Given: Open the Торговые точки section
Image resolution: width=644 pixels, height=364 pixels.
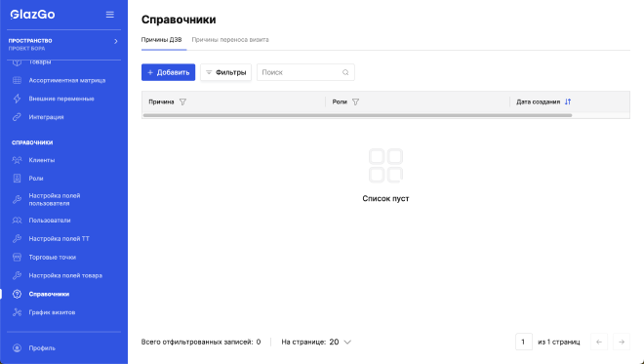Looking at the screenshot, I should coord(52,258).
